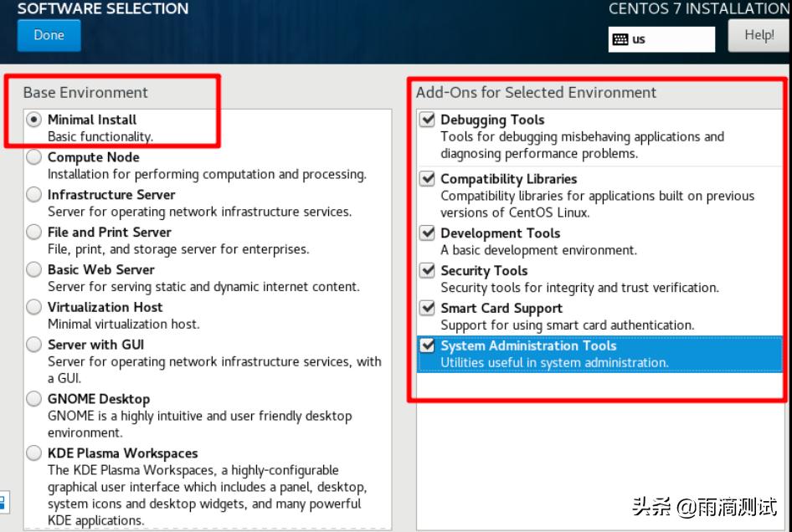The image size is (792, 532).
Task: Open the Help! button
Action: point(759,35)
